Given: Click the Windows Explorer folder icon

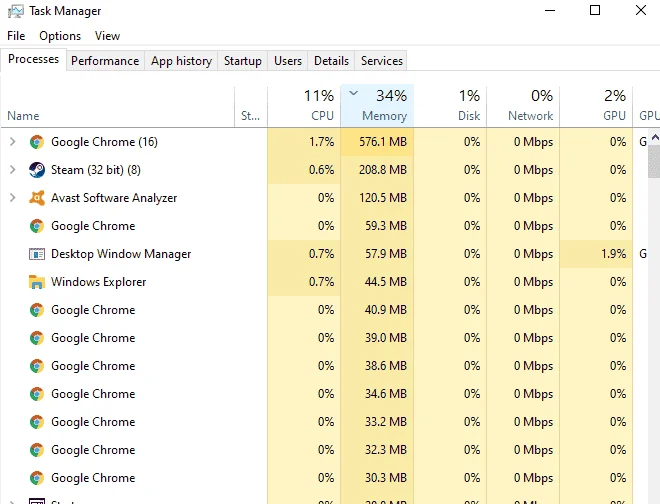Looking at the screenshot, I should [37, 282].
